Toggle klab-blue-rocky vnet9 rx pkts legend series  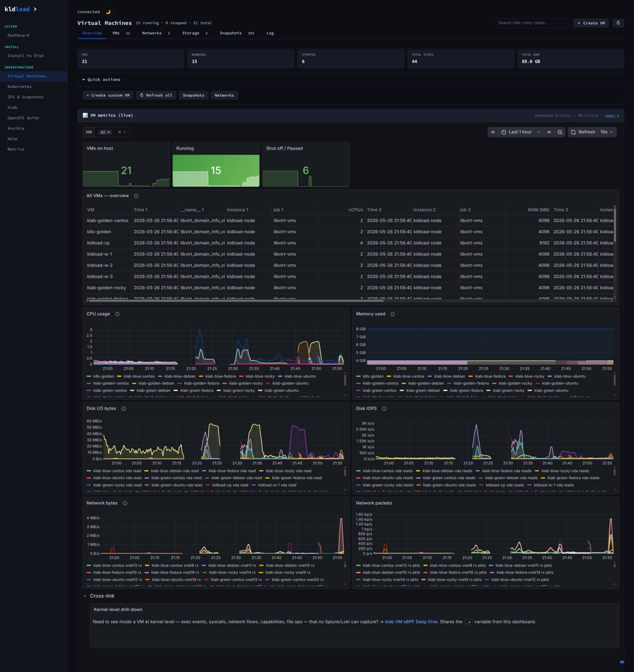point(451,580)
